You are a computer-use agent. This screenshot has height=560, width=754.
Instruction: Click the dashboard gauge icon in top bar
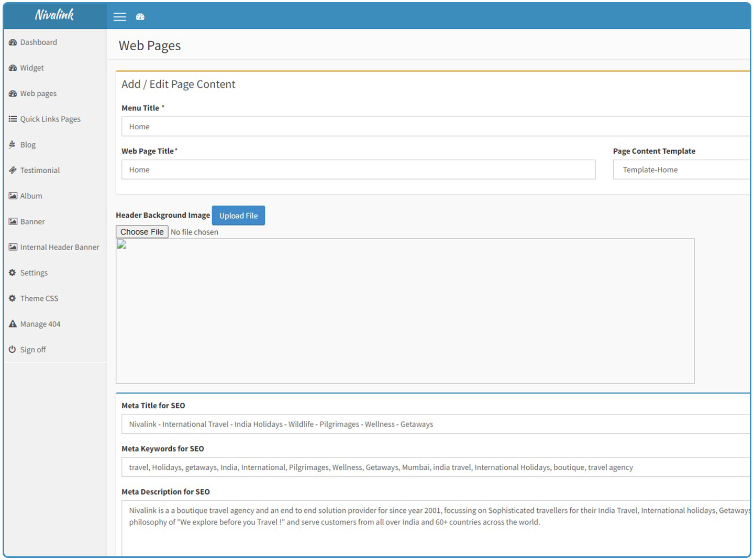pyautogui.click(x=140, y=17)
